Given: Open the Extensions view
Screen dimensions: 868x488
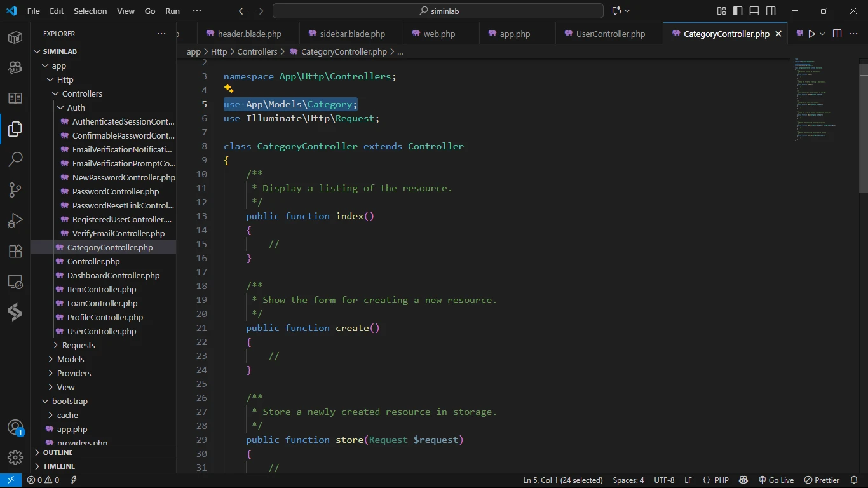Looking at the screenshot, I should [x=15, y=251].
